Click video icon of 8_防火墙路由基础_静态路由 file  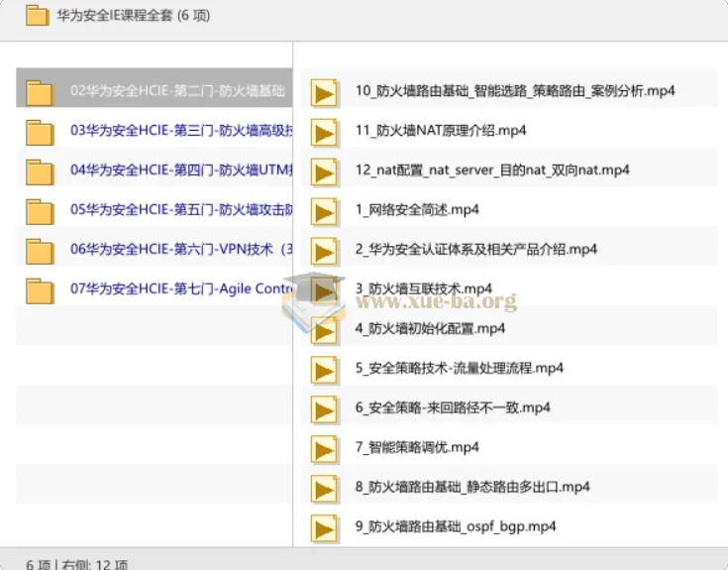pyautogui.click(x=324, y=490)
